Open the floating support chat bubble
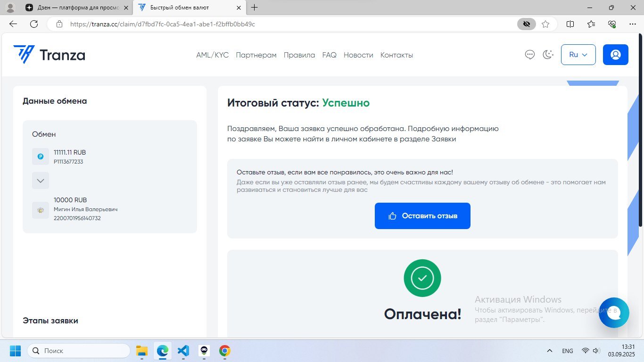Image resolution: width=644 pixels, height=362 pixels. point(614,313)
